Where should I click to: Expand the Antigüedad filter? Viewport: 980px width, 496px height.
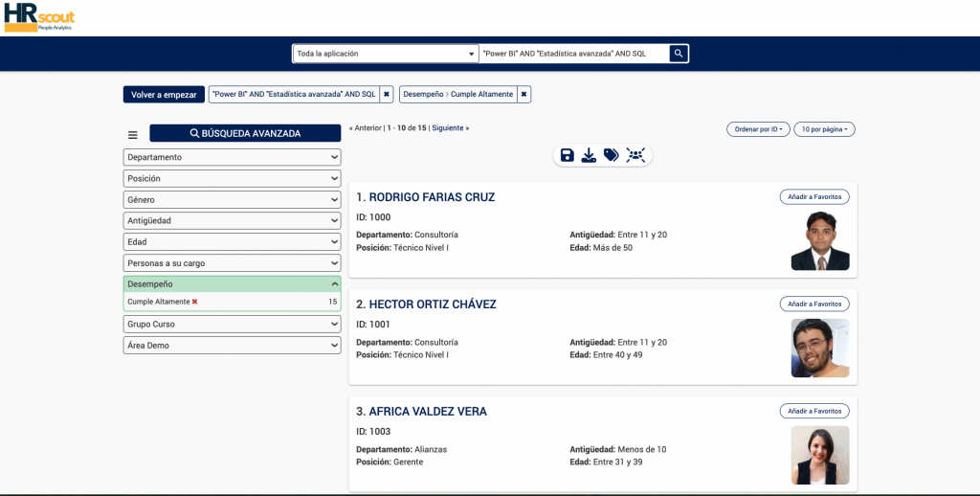[x=232, y=220]
